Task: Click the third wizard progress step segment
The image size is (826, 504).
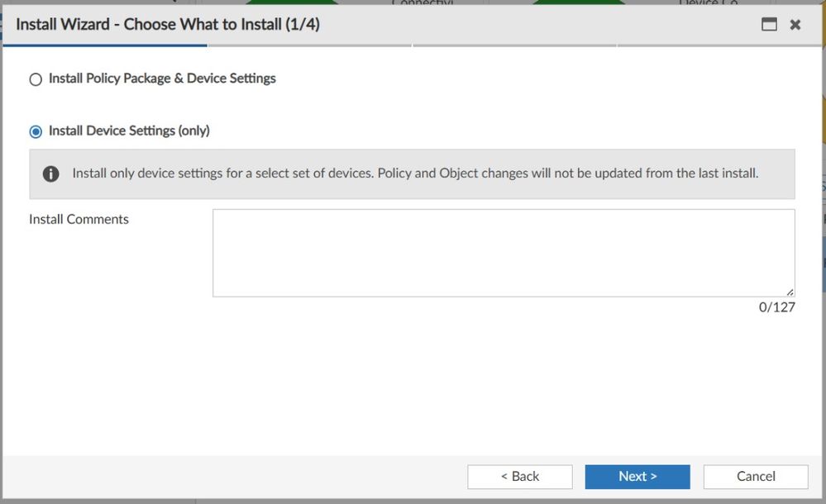Action: [514, 46]
